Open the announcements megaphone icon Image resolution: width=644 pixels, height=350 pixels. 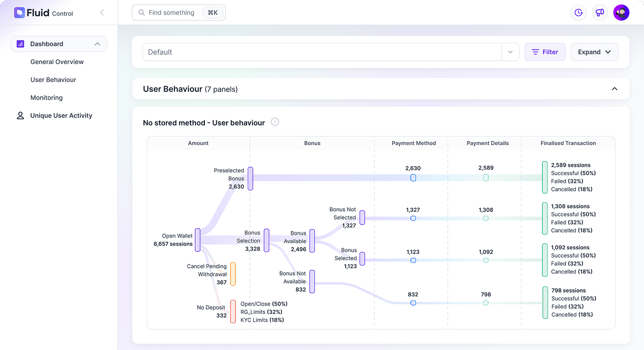click(x=600, y=12)
